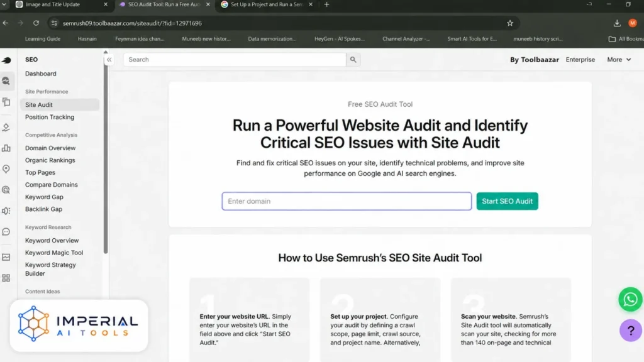644x362 pixels.
Task: Click the sidebar vertical scrollbar
Action: pos(106,154)
